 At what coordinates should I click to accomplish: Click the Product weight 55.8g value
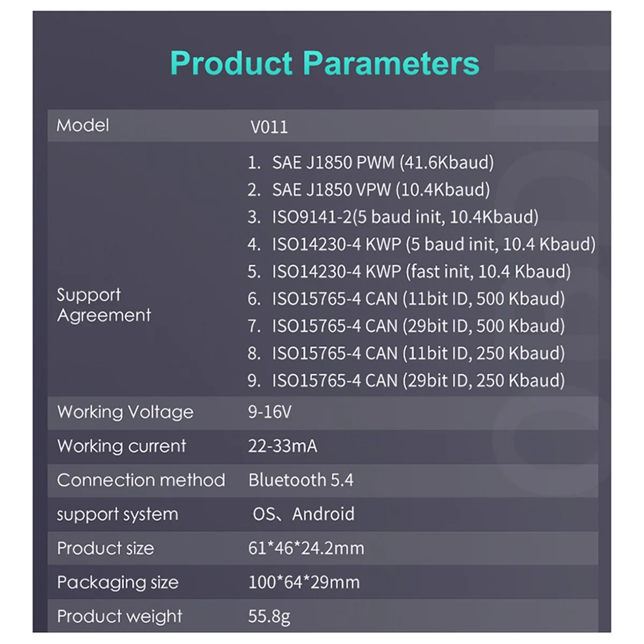tap(269, 617)
